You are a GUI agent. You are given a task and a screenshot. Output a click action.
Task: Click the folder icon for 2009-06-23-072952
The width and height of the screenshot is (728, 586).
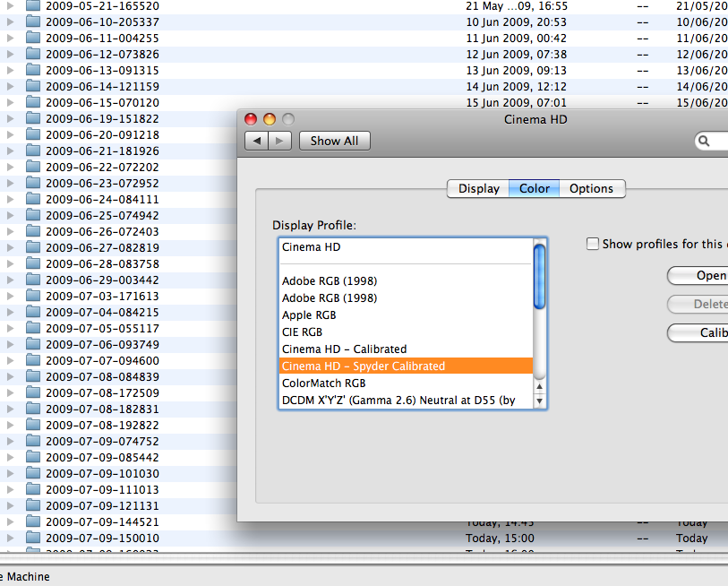click(x=33, y=183)
